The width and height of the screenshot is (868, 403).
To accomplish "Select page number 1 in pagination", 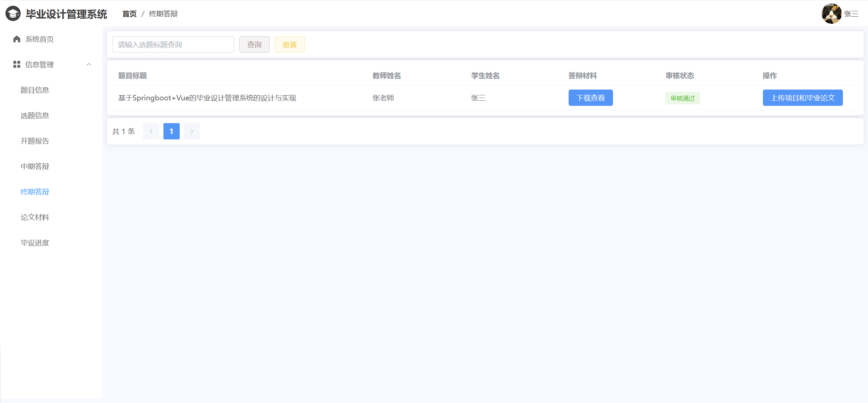I will [172, 131].
